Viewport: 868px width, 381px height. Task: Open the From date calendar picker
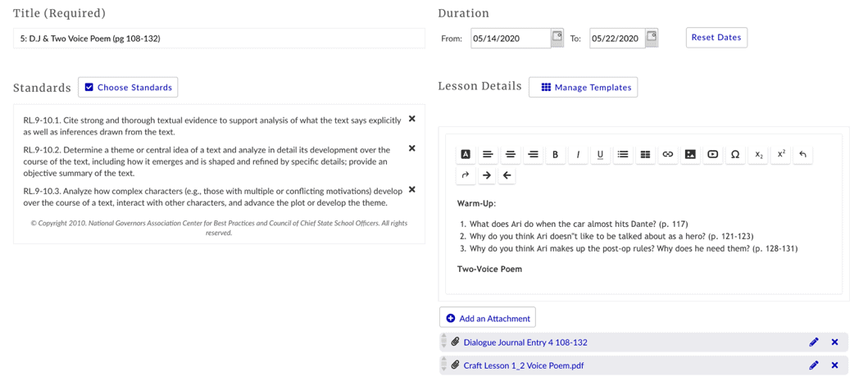click(x=557, y=38)
